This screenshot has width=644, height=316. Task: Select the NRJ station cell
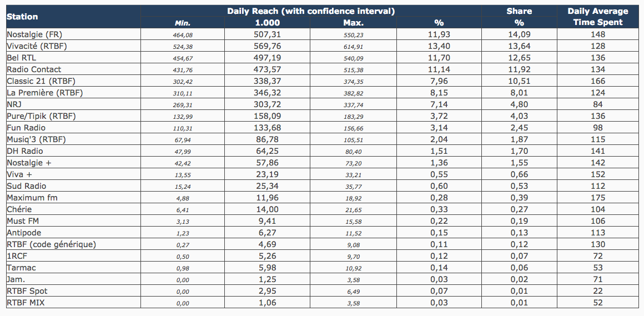tap(14, 104)
